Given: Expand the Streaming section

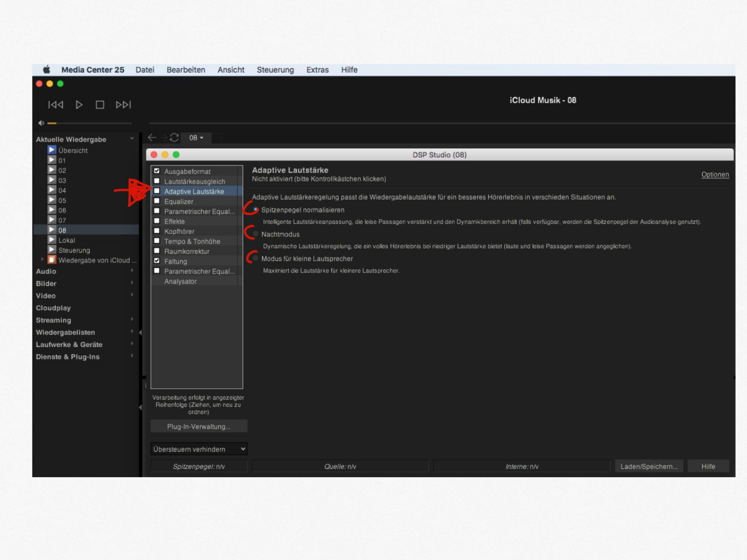Looking at the screenshot, I should coord(132,319).
